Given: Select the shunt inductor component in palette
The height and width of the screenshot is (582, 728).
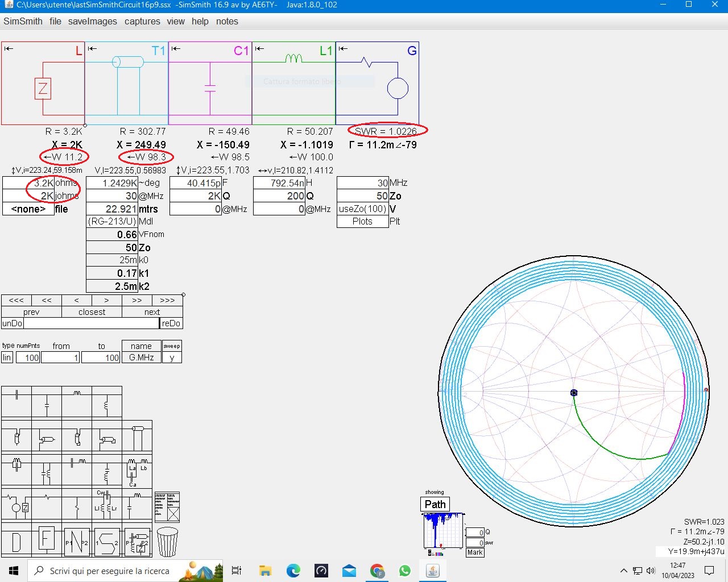Looking at the screenshot, I should pos(107,402).
